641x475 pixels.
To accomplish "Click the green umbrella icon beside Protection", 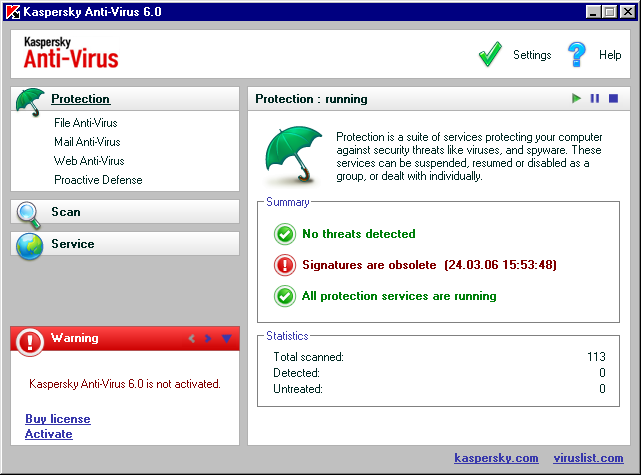I will pyautogui.click(x=30, y=101).
